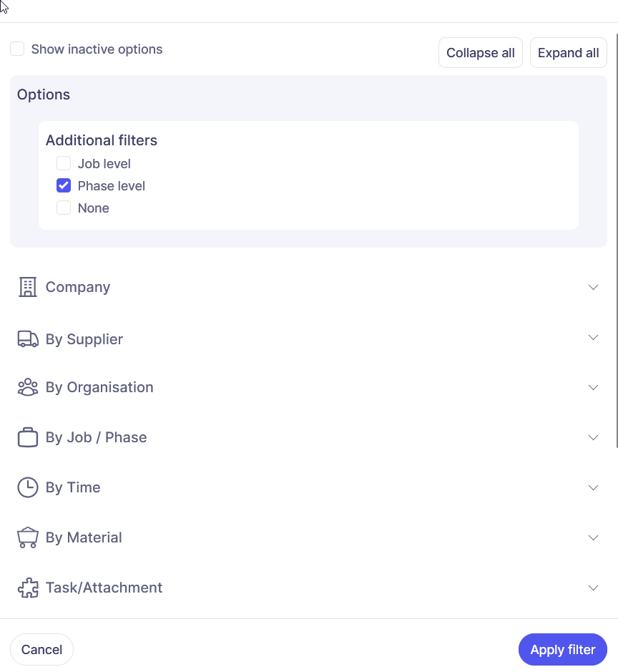
Task: Click the By Time clock icon
Action: (x=28, y=487)
